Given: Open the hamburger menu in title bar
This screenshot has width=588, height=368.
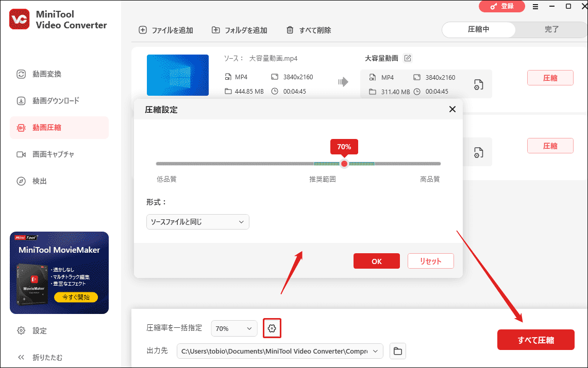Looking at the screenshot, I should click(535, 7).
